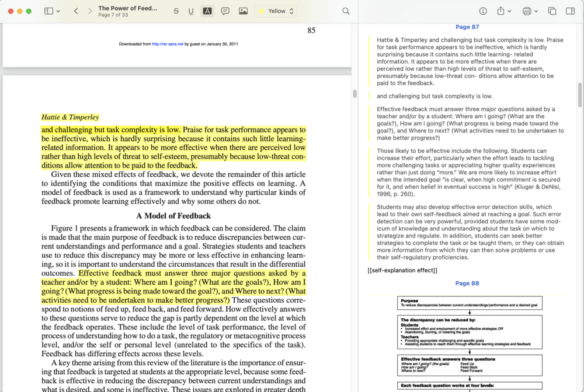Screen dimensions: 584x392
Task: Go back with the left arrow
Action: tap(76, 11)
